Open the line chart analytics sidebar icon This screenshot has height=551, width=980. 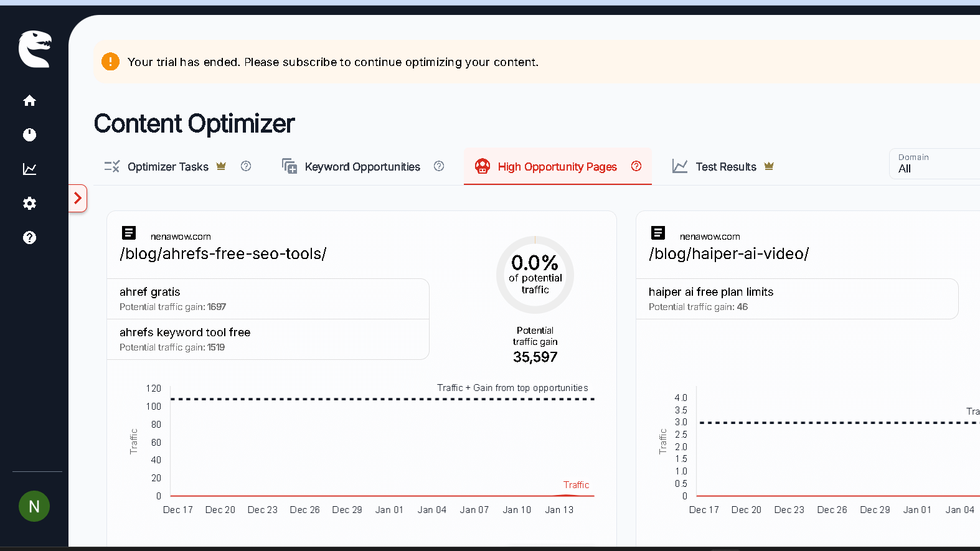[x=29, y=169]
